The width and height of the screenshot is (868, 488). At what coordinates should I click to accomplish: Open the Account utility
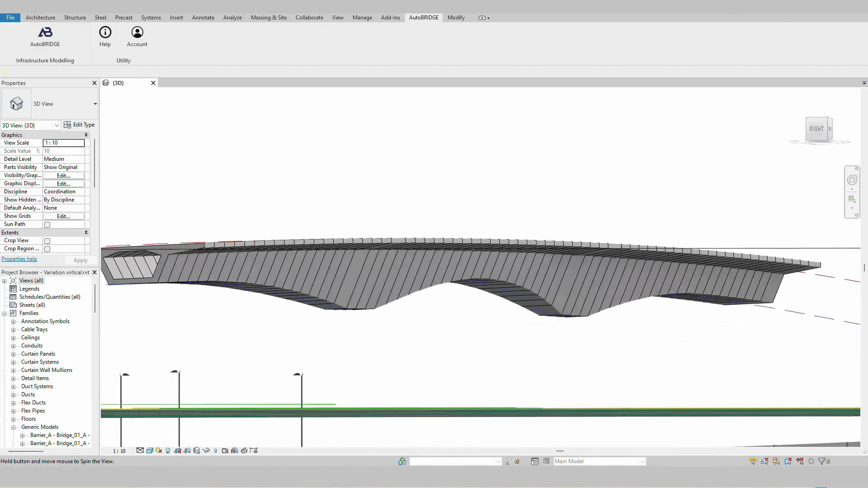click(x=137, y=37)
